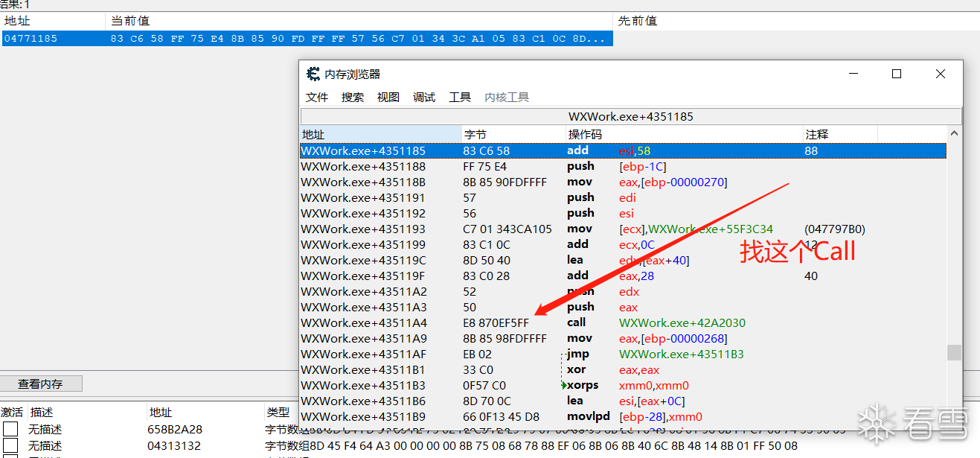Open the 搜索 menu
The height and width of the screenshot is (458, 980).
353,98
